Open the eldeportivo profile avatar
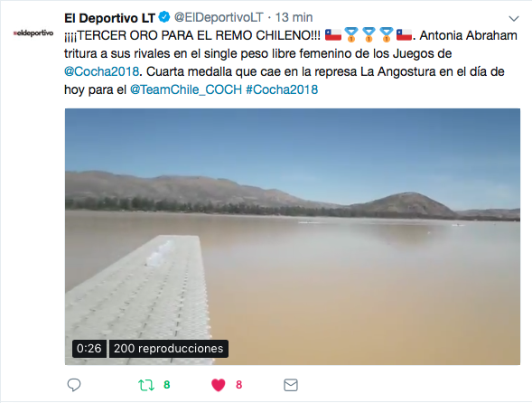Screen dimensions: 532x403 tap(33, 33)
